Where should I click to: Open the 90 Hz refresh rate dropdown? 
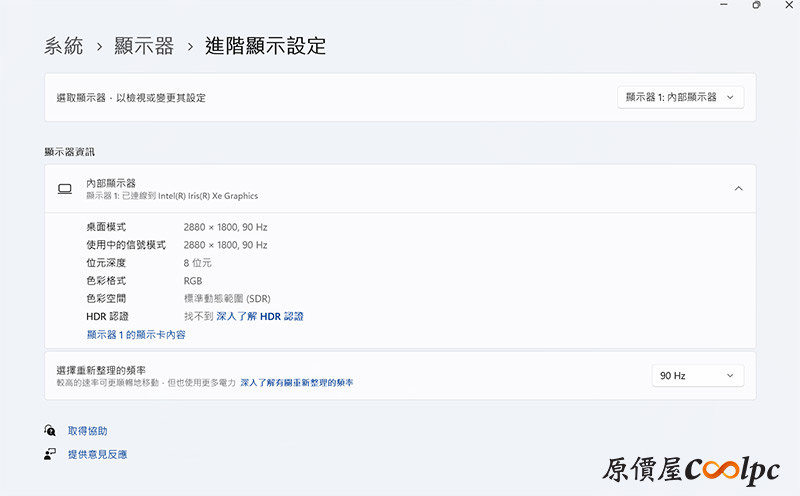coord(697,376)
